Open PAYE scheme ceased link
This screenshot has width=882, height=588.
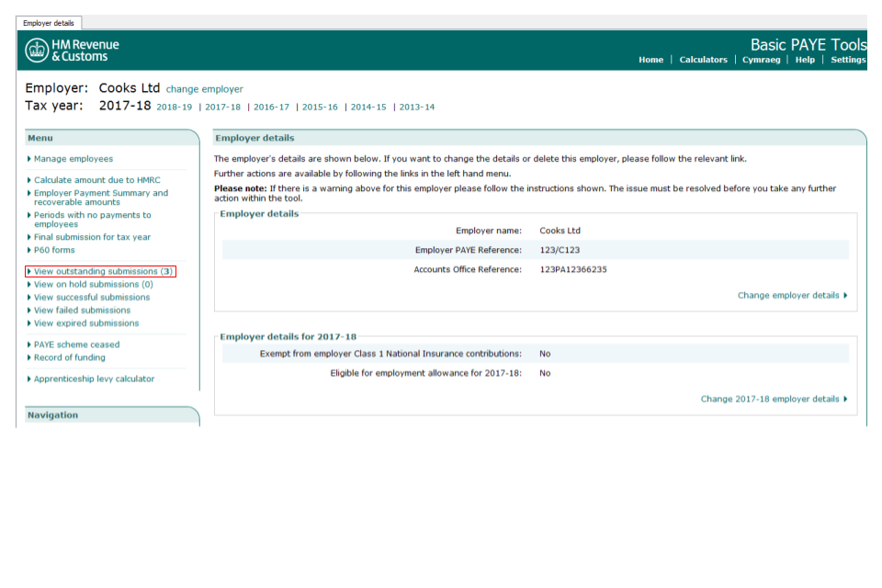76,345
